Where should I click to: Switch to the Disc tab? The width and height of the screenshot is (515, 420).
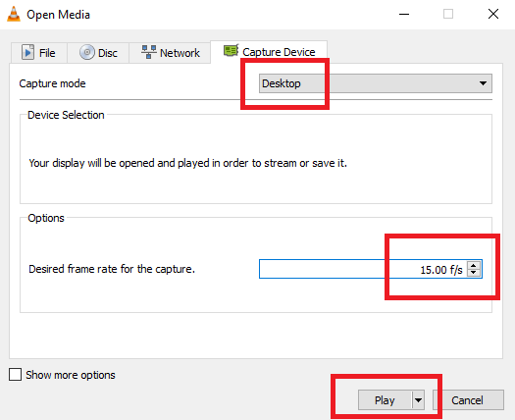(98, 53)
